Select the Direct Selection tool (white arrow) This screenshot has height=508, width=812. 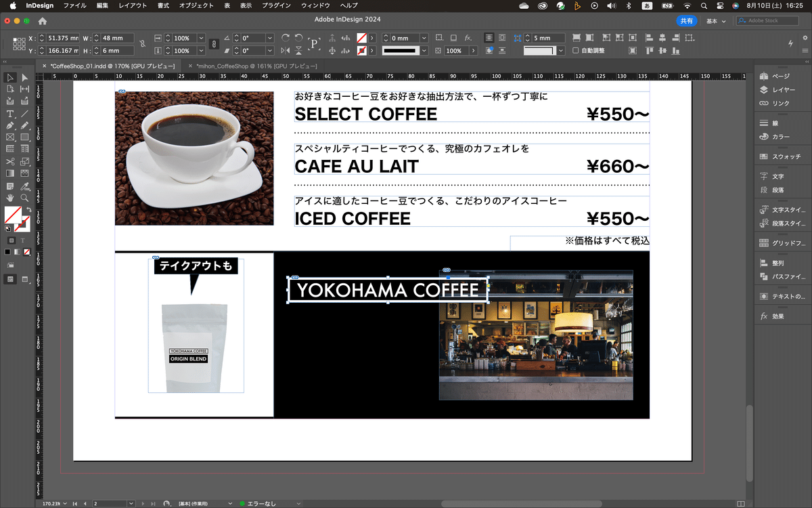25,78
